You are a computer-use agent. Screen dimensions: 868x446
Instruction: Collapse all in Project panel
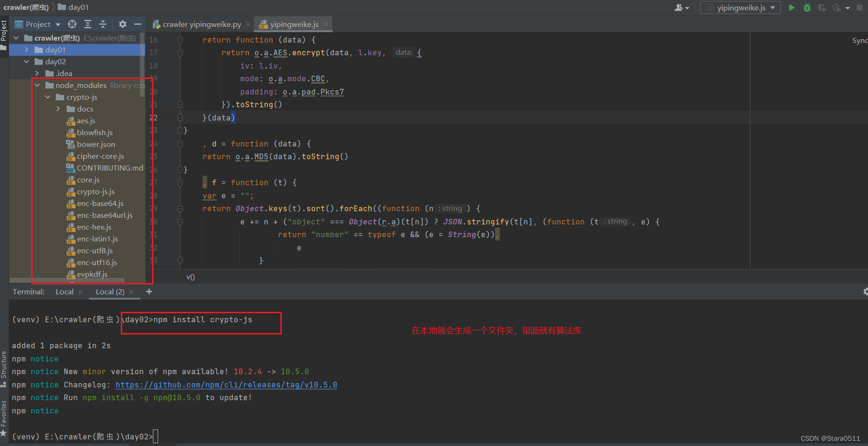(x=103, y=24)
